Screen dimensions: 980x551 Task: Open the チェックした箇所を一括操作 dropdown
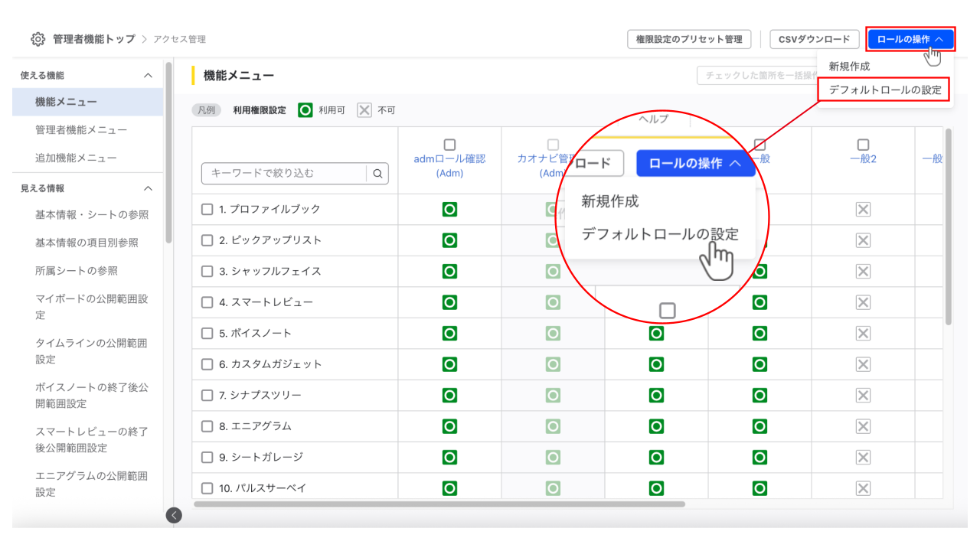tap(756, 76)
